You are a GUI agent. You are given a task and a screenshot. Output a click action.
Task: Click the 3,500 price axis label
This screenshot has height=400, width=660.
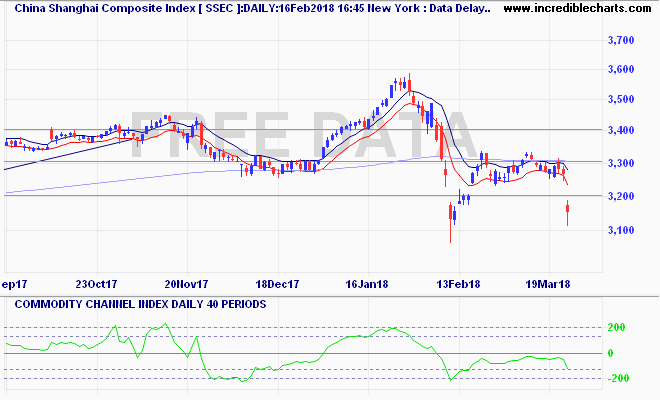pyautogui.click(x=622, y=99)
